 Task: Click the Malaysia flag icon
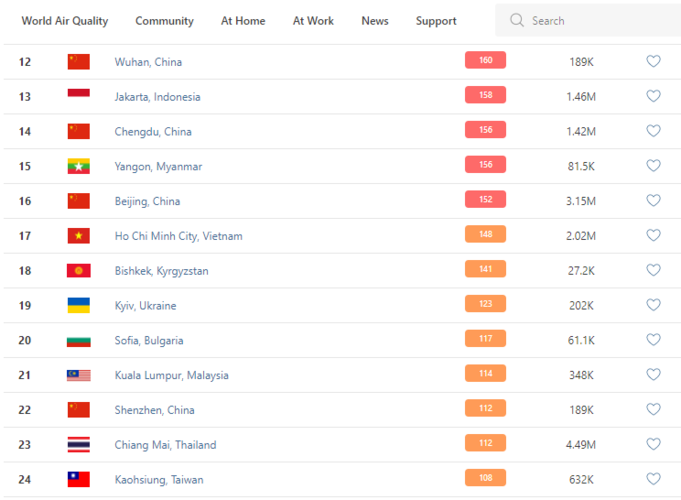[78, 375]
